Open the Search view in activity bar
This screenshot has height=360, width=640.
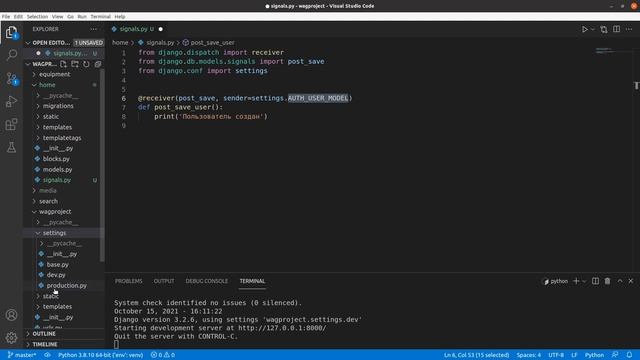click(11, 55)
